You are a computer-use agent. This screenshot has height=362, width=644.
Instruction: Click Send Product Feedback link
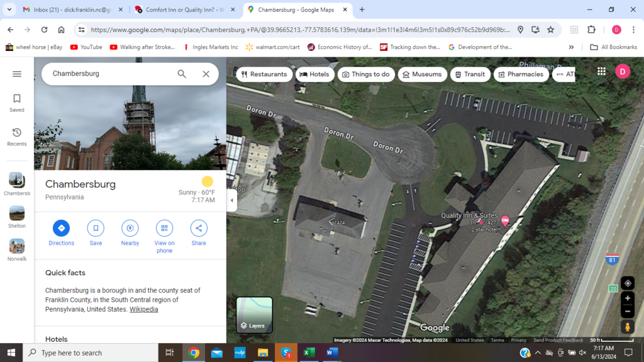point(558,340)
